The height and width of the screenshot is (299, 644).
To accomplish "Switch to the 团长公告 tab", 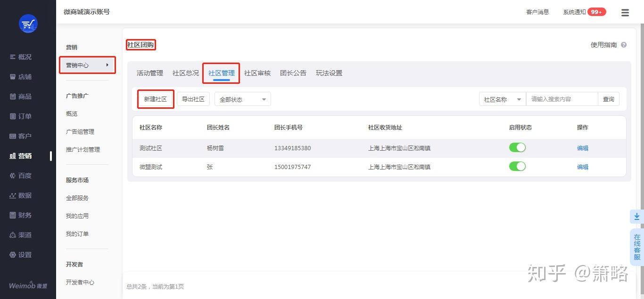I will tap(293, 73).
